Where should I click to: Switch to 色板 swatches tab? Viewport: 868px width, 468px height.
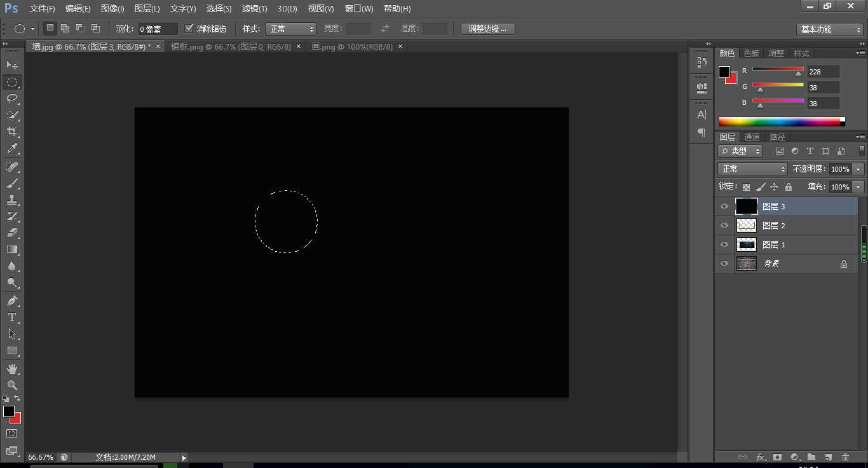pyautogui.click(x=752, y=53)
